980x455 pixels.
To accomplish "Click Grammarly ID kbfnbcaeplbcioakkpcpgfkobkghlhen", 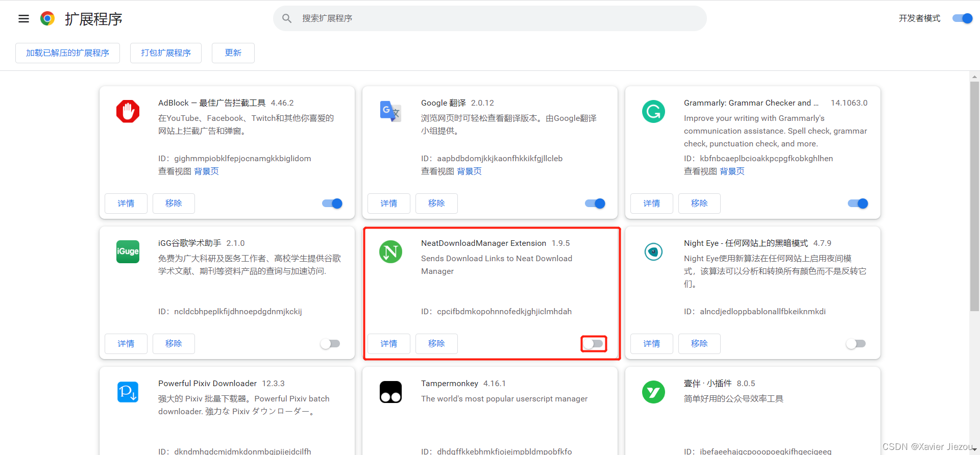I will click(766, 159).
